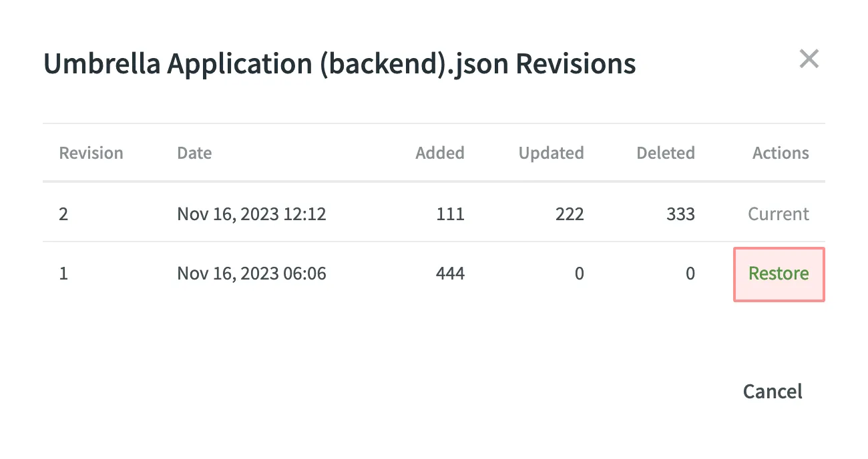Select the revision number 2 cell
Viewport: 868px width, 459px height.
[63, 214]
